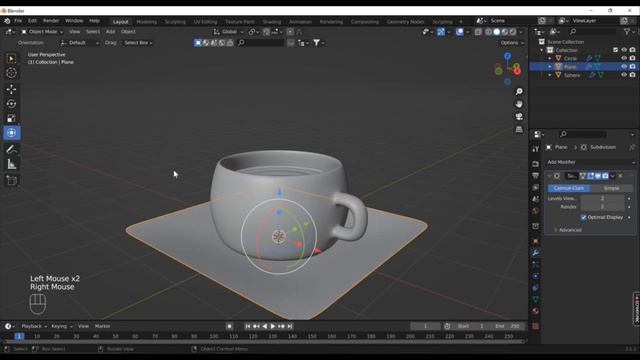
Task: Disable Circle rendering camera icon
Action: coord(632,58)
